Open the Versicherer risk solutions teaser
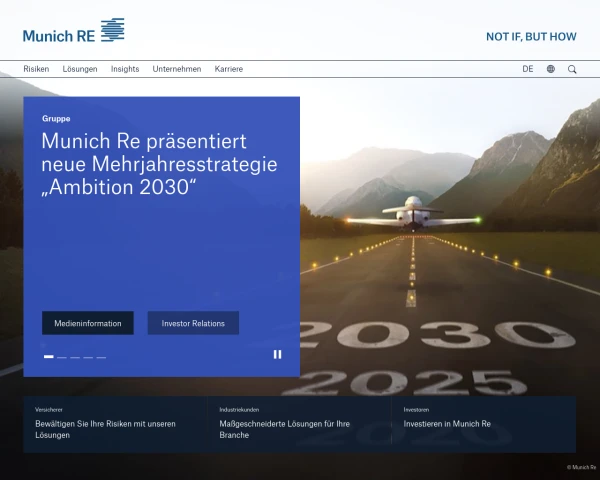Image resolution: width=600 pixels, height=480 pixels. click(105, 429)
